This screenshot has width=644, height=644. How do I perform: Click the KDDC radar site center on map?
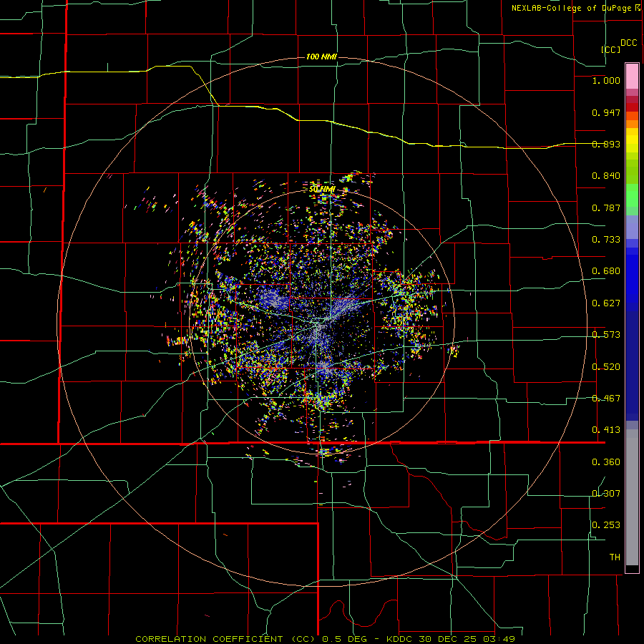(x=321, y=323)
